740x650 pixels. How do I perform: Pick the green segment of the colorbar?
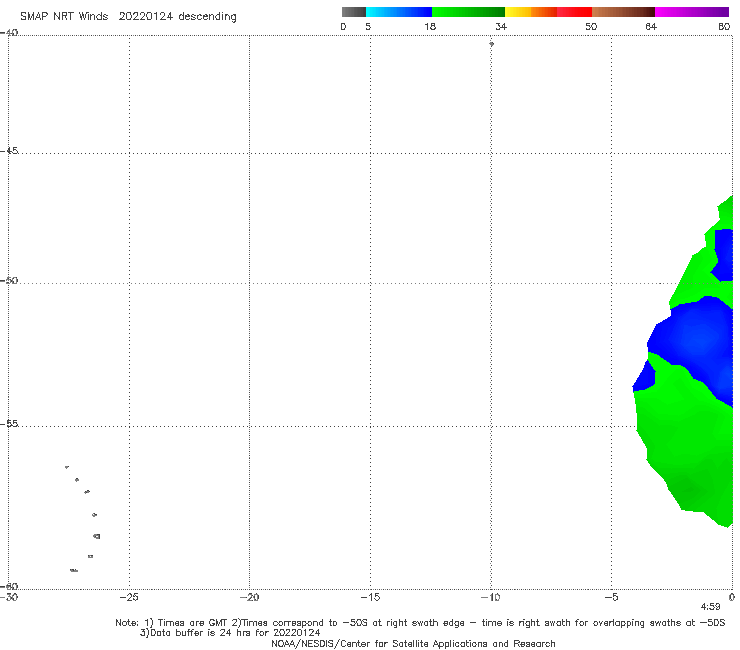pyautogui.click(x=468, y=12)
